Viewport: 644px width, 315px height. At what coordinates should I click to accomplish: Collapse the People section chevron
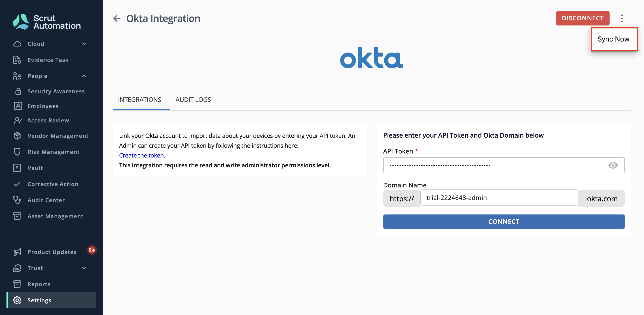point(84,76)
